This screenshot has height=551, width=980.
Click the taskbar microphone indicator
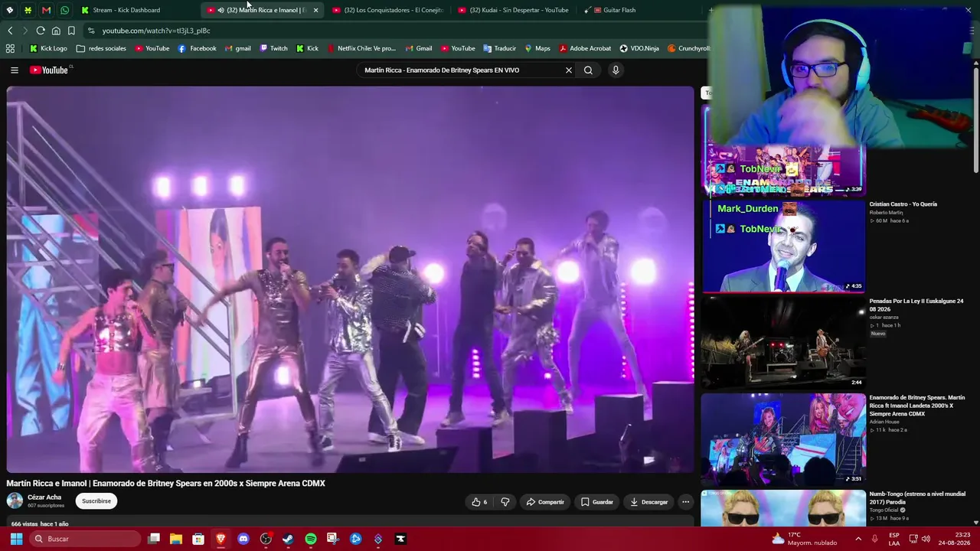coord(874,539)
